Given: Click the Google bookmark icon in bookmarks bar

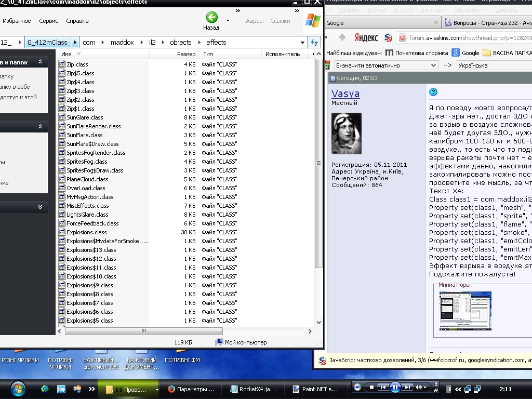Looking at the screenshot, I should pos(456,52).
